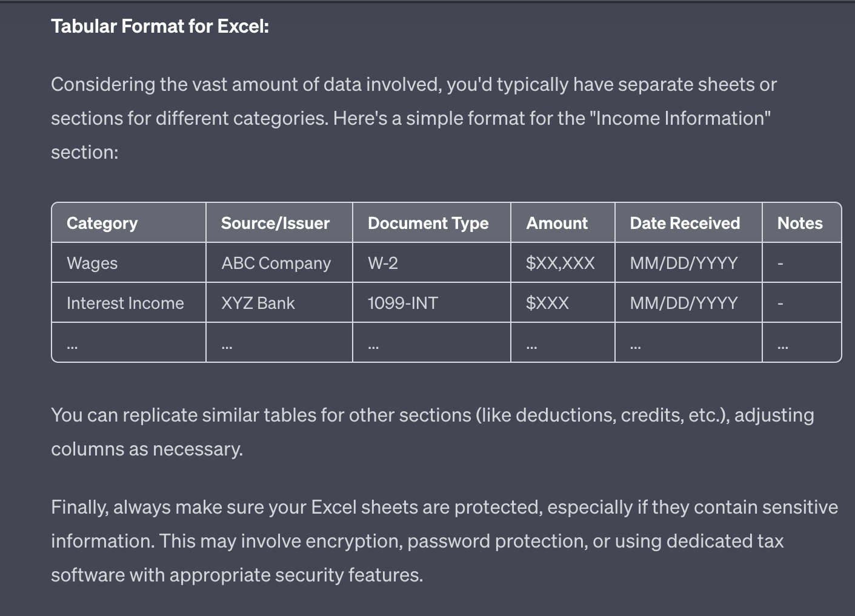The width and height of the screenshot is (855, 616).
Task: Click the XYZ Bank cell
Action: tap(258, 303)
